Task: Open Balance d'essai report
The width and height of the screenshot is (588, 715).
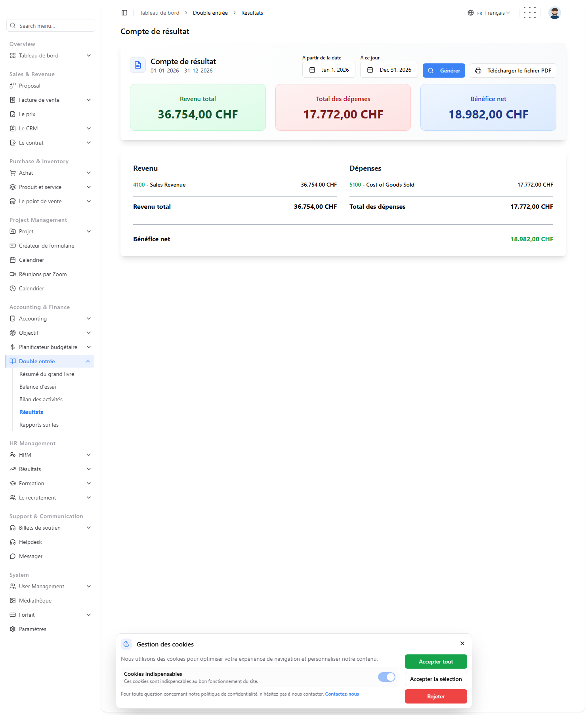Action: pos(38,387)
